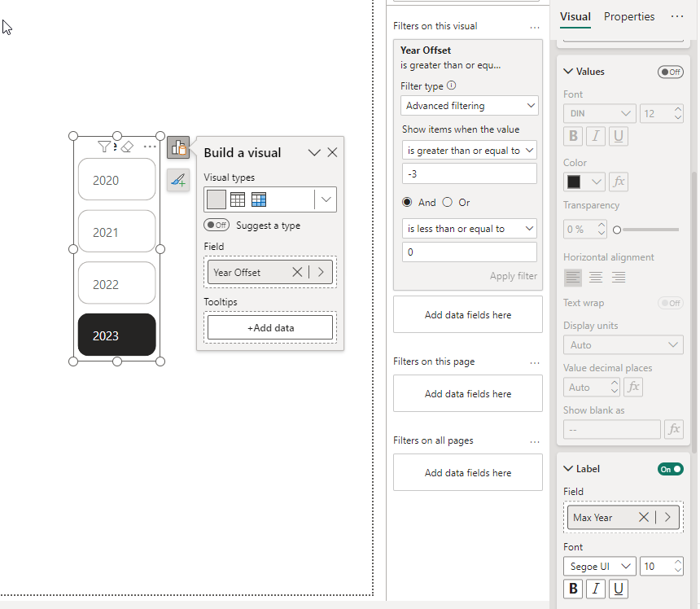
Task: Remove Max Year from Label field
Action: click(x=644, y=517)
